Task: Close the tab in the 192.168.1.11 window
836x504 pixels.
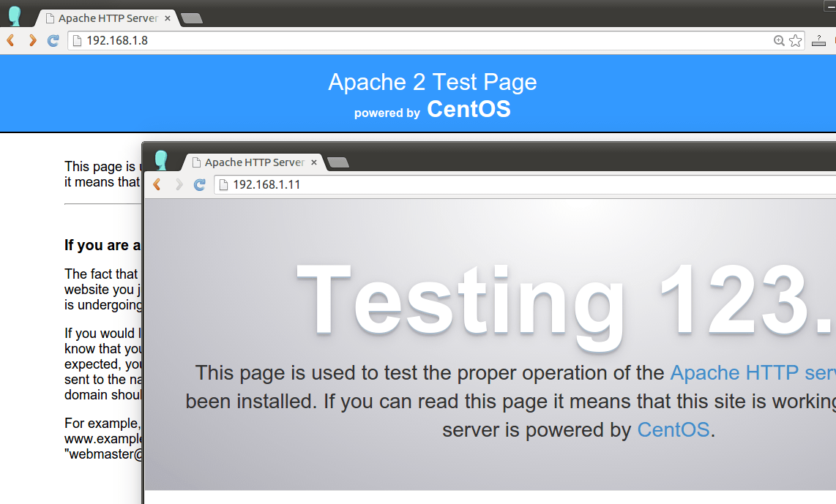Action: (314, 162)
